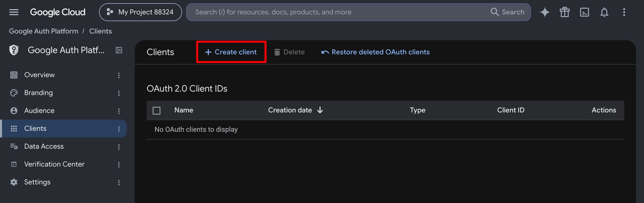The height and width of the screenshot is (203, 644).
Task: Open the top-right three-dot settings menu
Action: point(624,12)
